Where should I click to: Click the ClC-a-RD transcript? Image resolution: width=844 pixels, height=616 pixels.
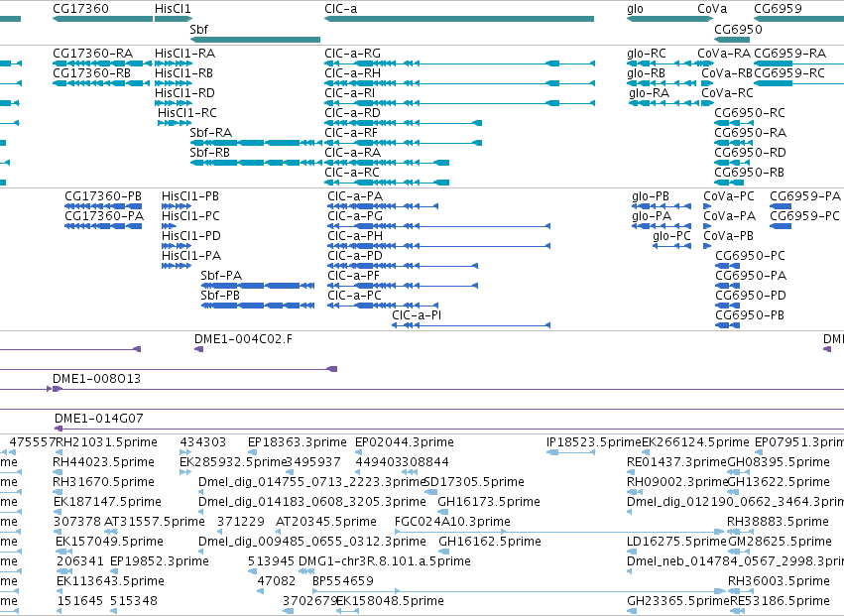pyautogui.click(x=404, y=123)
